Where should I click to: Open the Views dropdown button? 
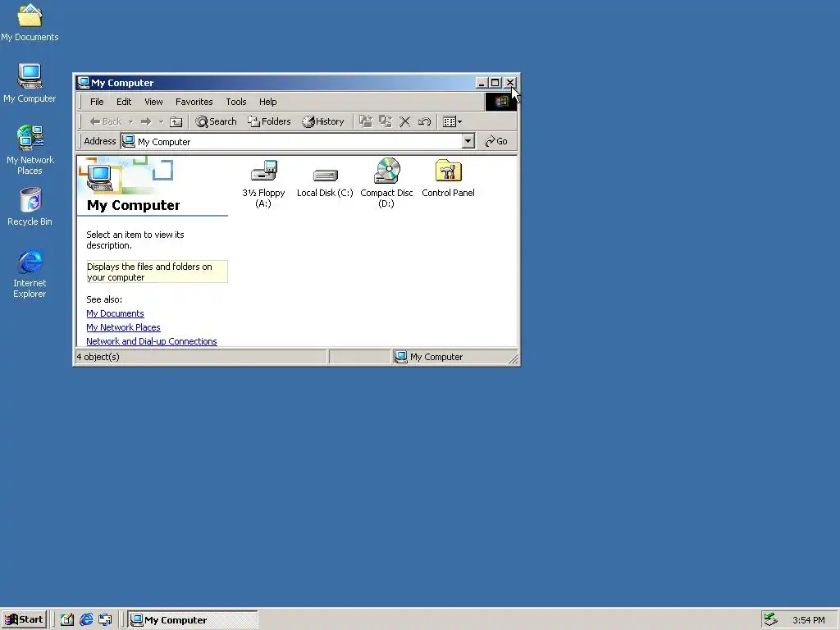pos(452,121)
